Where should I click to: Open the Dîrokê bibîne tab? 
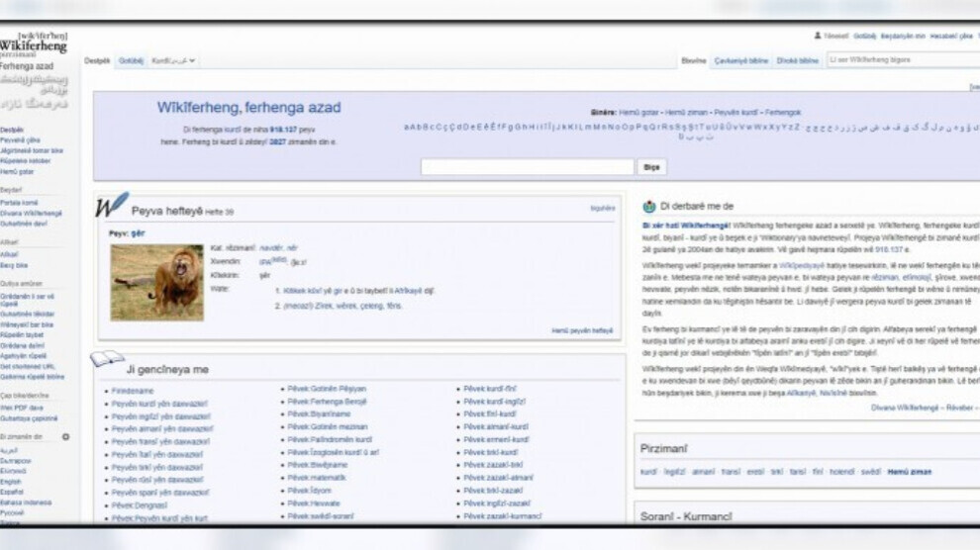797,61
